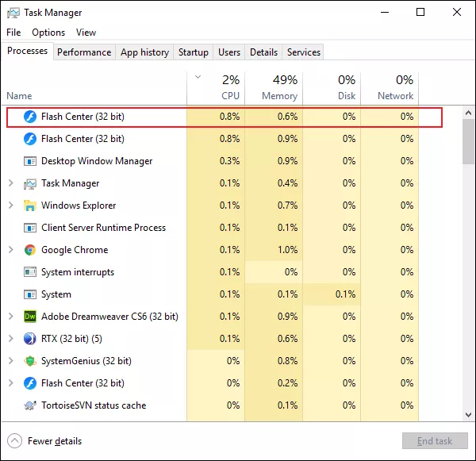The image size is (476, 461).
Task: Click the Task Manager process row icon
Action: point(30,183)
